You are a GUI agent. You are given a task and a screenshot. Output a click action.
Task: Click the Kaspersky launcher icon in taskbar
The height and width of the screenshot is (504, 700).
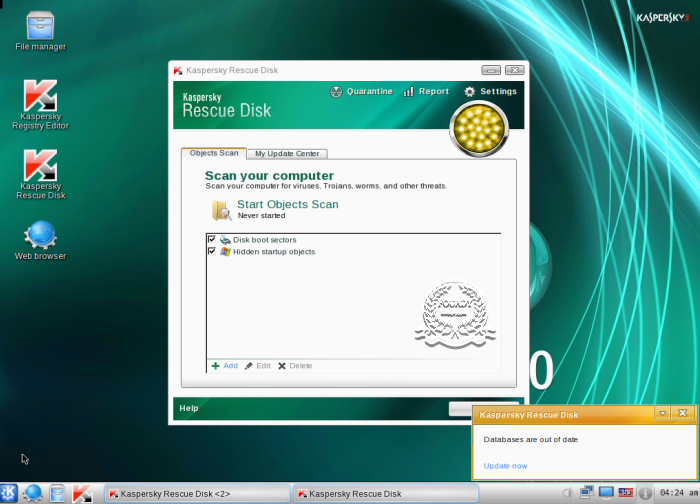click(83, 493)
